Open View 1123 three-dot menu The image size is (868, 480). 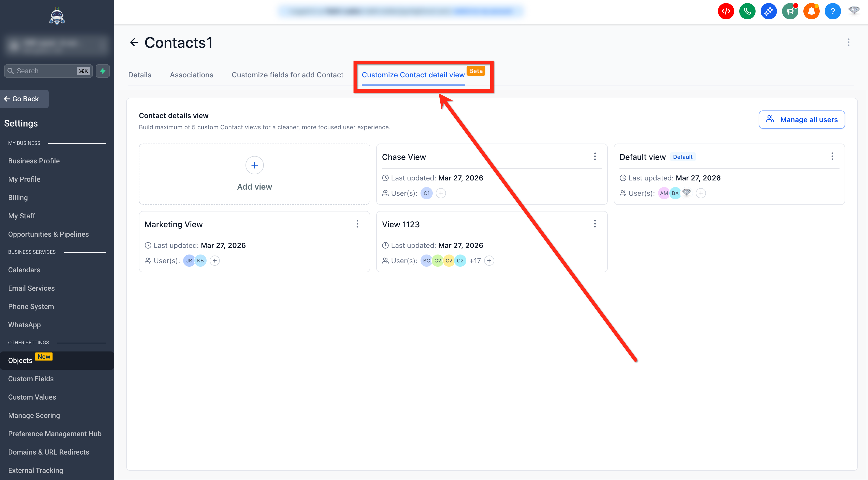(595, 224)
